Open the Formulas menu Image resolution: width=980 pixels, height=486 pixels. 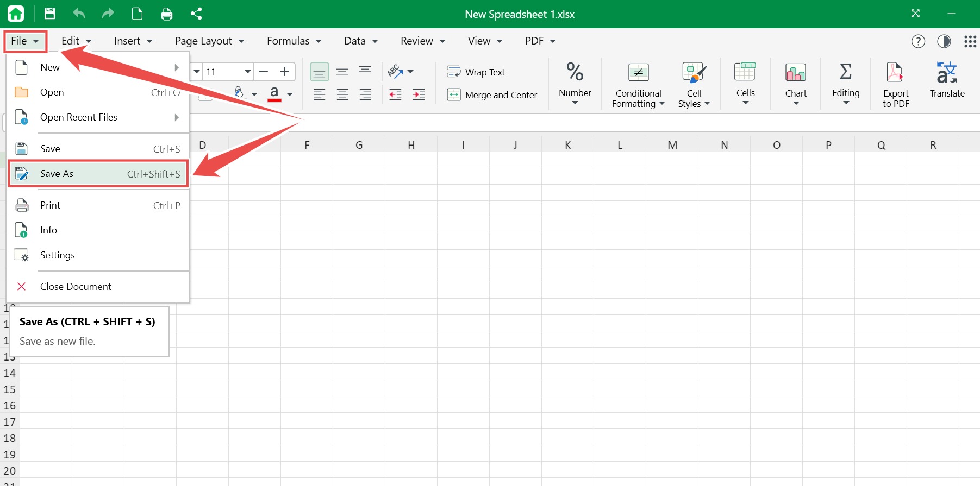pos(294,41)
